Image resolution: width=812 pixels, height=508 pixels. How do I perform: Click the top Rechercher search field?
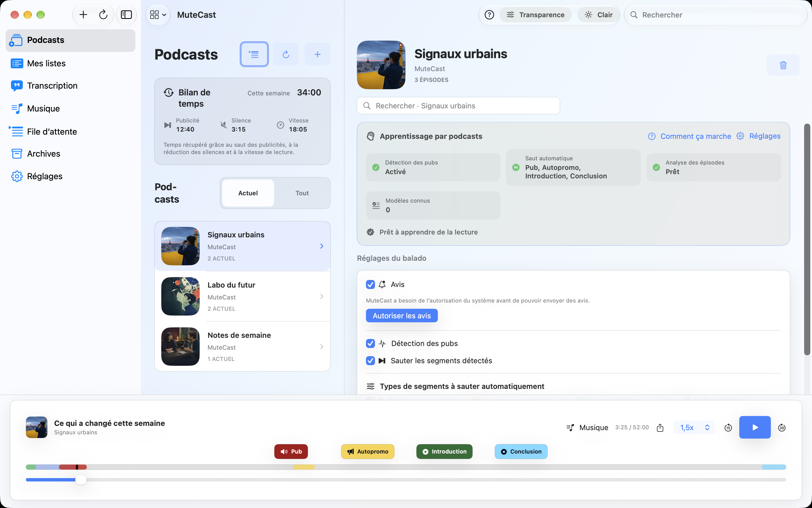click(716, 15)
